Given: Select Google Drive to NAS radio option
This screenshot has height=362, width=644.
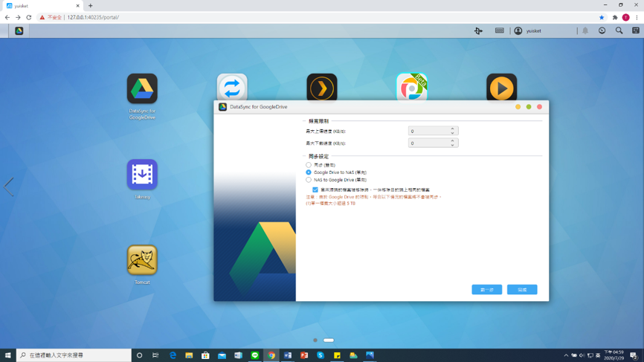Looking at the screenshot, I should tap(309, 172).
